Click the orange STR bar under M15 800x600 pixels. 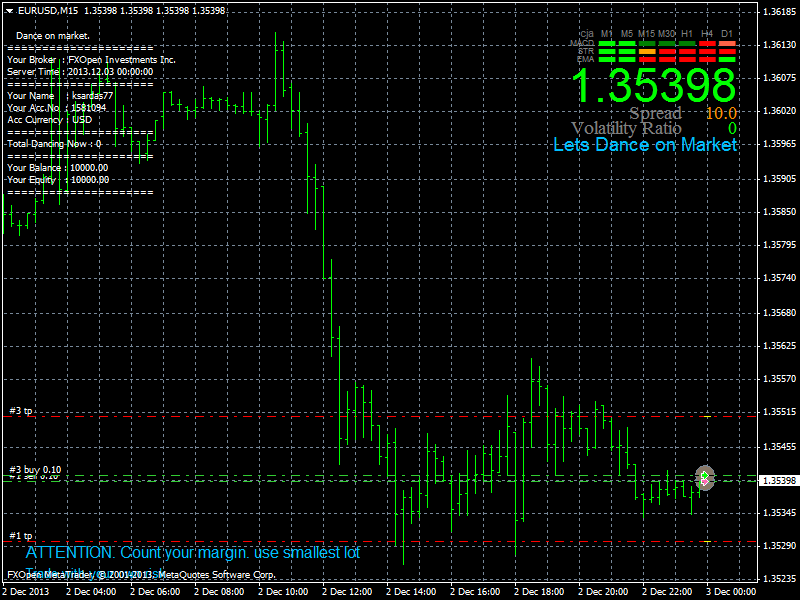(x=647, y=52)
